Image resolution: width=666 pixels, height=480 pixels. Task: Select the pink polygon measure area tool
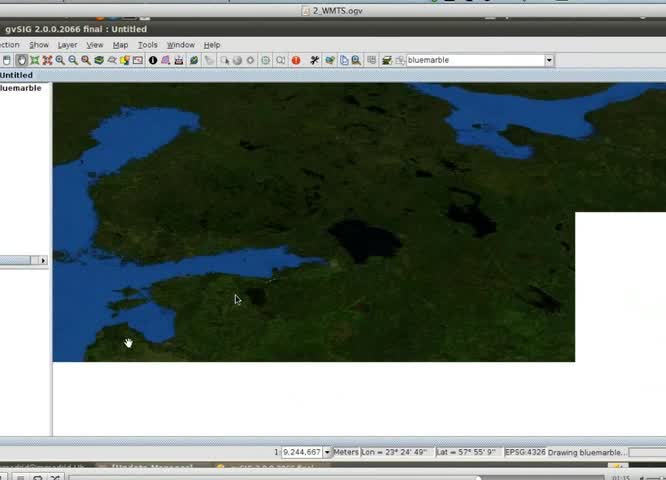click(x=166, y=60)
